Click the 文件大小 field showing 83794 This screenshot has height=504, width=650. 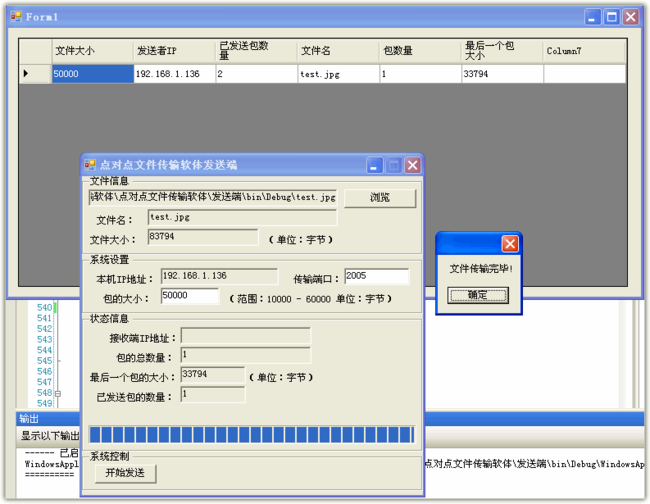(203, 237)
